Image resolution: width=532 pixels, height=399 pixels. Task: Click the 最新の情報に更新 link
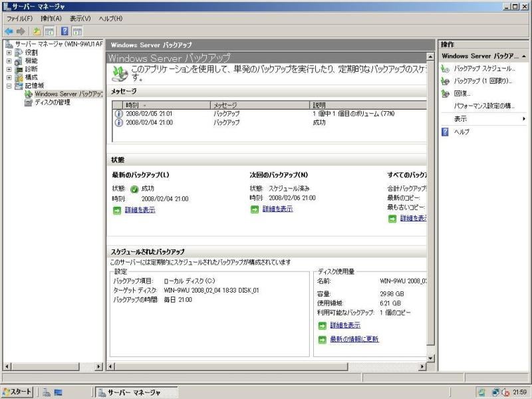[354, 339]
